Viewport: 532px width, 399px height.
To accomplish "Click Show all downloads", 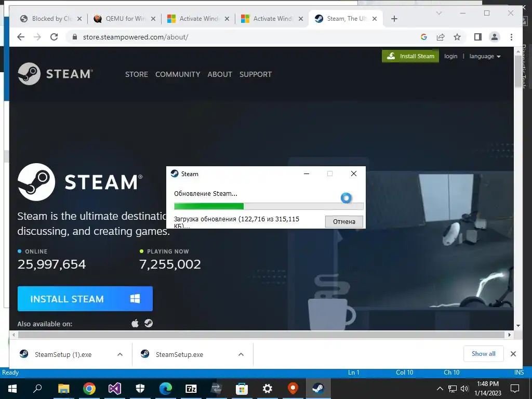I will (x=483, y=354).
